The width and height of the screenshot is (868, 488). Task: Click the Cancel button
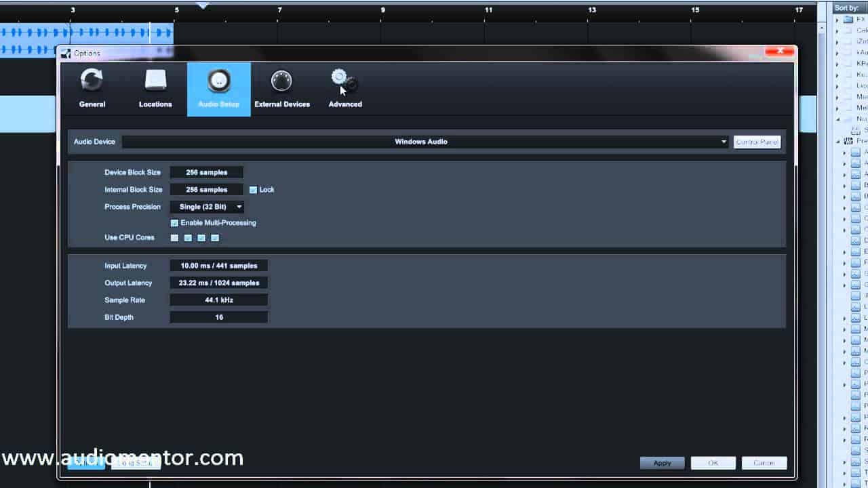tap(764, 463)
